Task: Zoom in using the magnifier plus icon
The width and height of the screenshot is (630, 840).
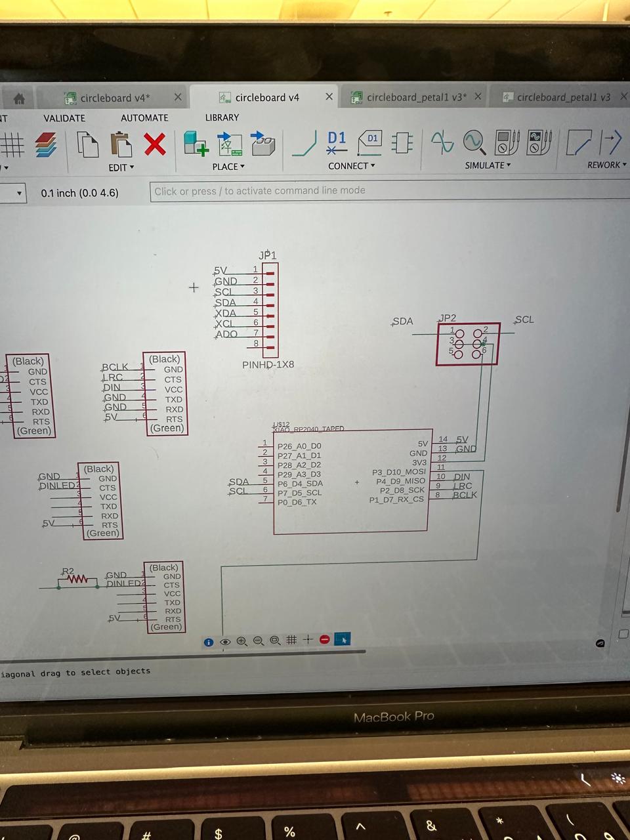Action: pos(242,640)
